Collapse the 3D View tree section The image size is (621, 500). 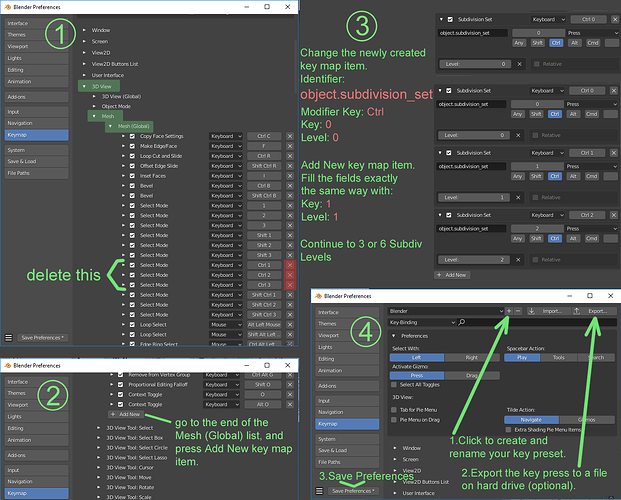[84, 86]
